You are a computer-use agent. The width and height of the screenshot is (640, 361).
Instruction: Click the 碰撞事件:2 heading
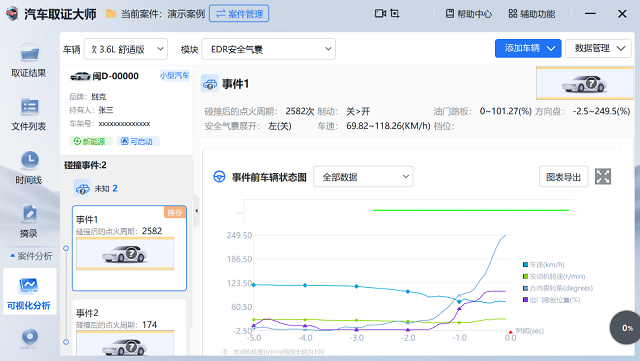[85, 165]
